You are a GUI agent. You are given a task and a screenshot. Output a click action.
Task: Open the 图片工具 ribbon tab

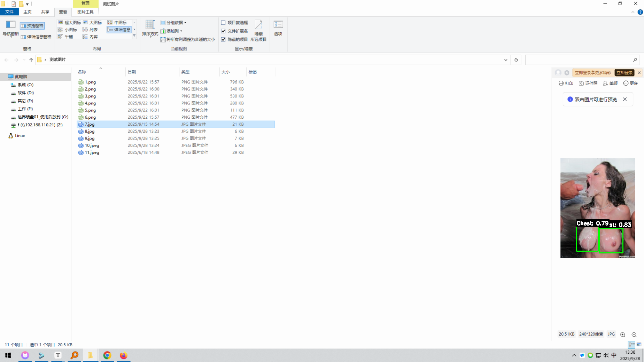(85, 12)
